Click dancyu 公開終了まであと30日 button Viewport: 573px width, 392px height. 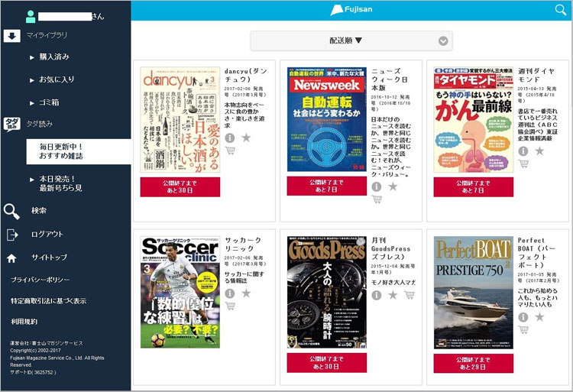(x=180, y=187)
